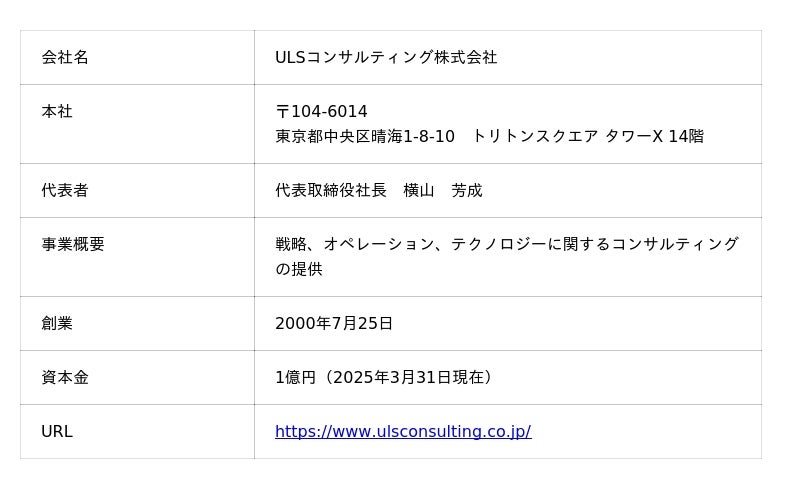The image size is (800, 489).
Task: Click the の提供 text on second line
Action: point(299,270)
